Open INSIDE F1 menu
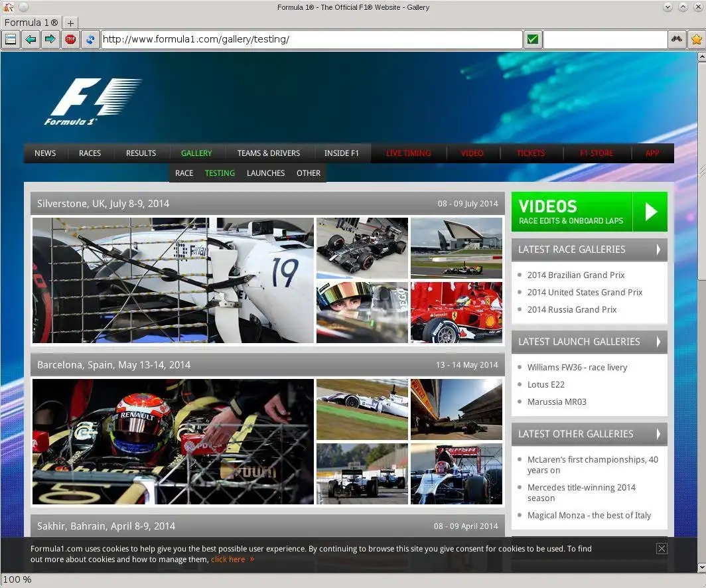 [x=341, y=153]
